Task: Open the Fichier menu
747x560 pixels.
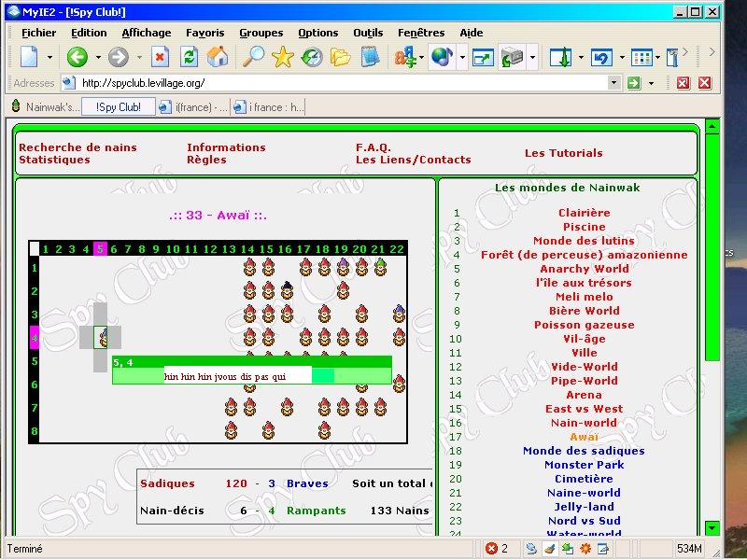Action: pyautogui.click(x=39, y=33)
